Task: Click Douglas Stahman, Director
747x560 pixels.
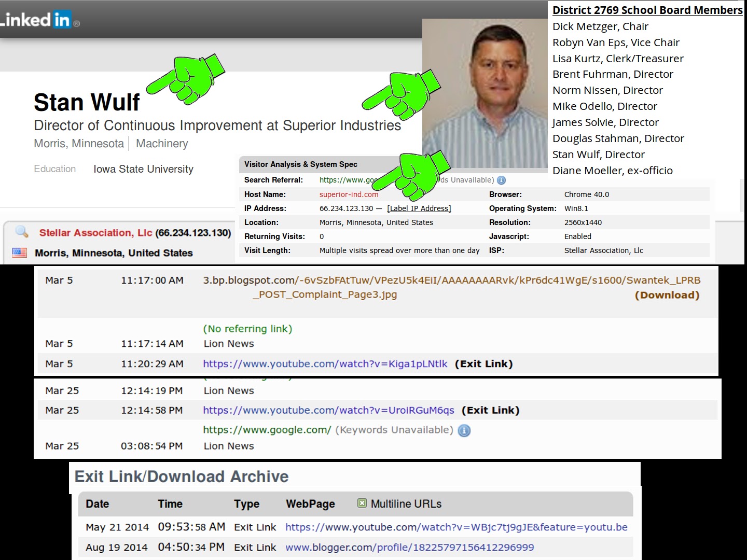Action: [x=618, y=138]
